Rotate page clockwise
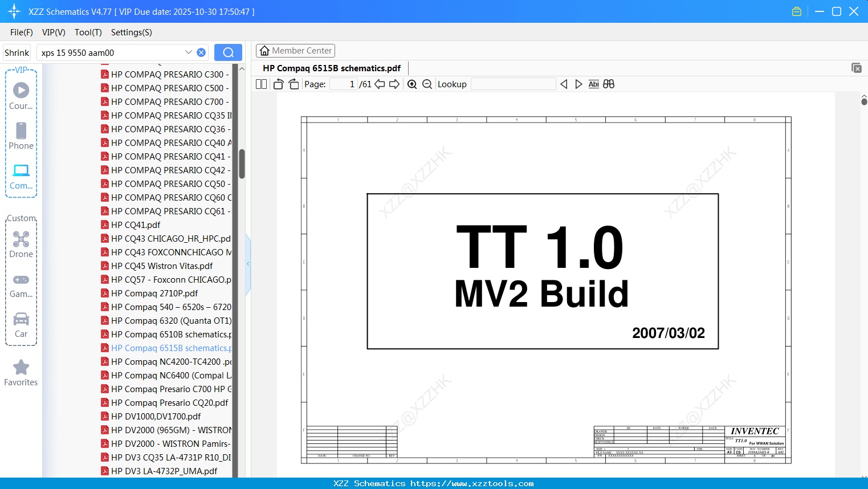Image resolution: width=868 pixels, height=489 pixels. pos(294,84)
